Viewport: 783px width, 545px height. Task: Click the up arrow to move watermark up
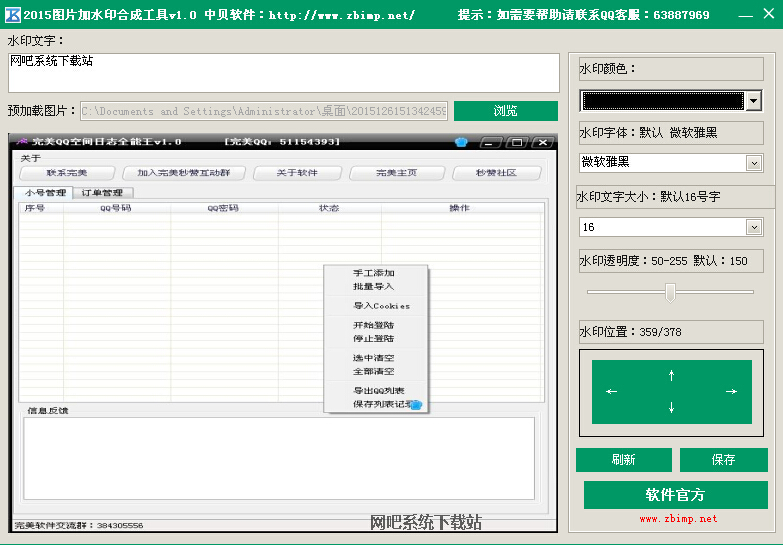(671, 375)
